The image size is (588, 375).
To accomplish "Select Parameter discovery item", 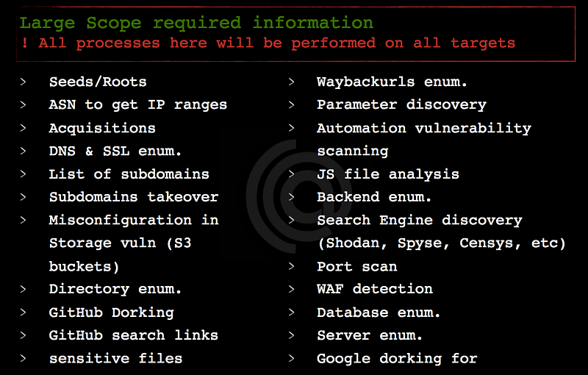I will click(x=401, y=104).
